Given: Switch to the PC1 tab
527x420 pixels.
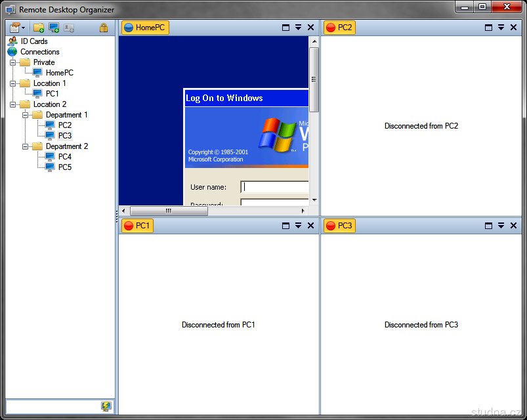Looking at the screenshot, I should tap(137, 226).
